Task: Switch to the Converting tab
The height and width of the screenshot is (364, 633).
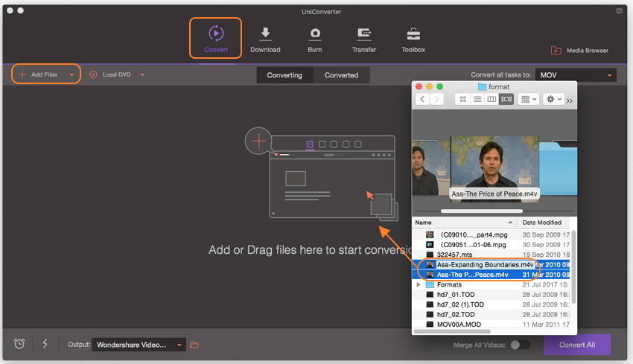Action: tap(284, 75)
